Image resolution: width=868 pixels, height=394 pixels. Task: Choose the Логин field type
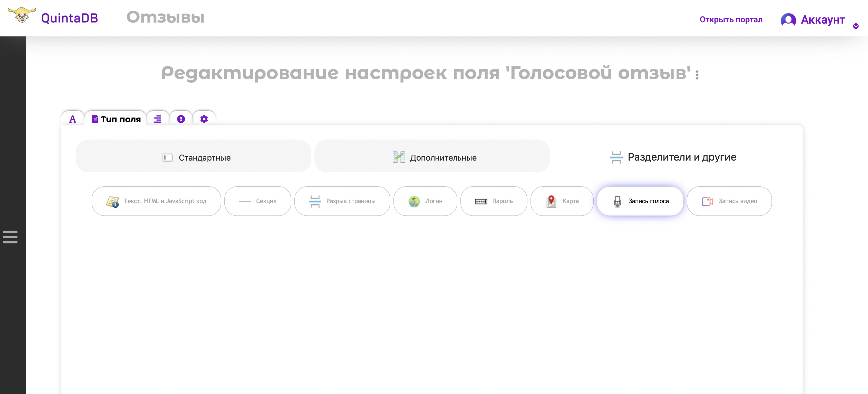pyautogui.click(x=426, y=201)
